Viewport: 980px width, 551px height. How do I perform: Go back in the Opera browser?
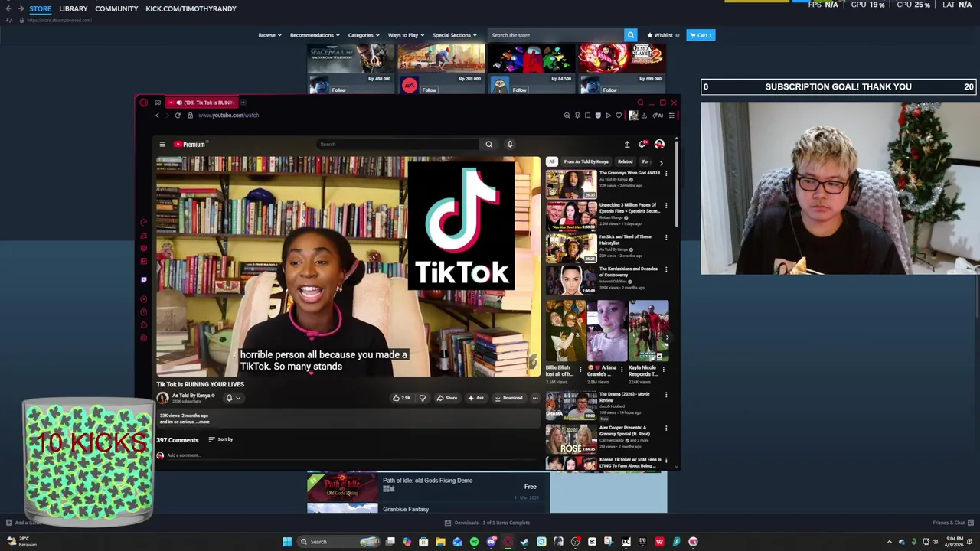click(x=157, y=116)
